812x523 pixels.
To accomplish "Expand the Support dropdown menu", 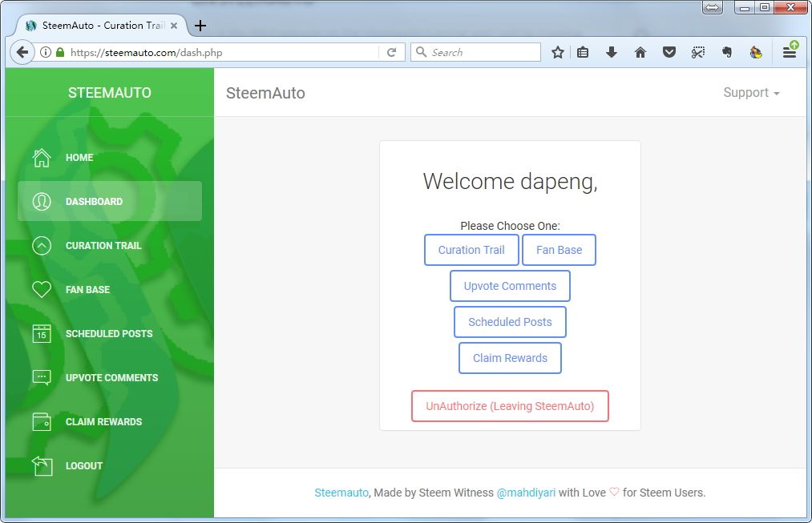I will [751, 93].
